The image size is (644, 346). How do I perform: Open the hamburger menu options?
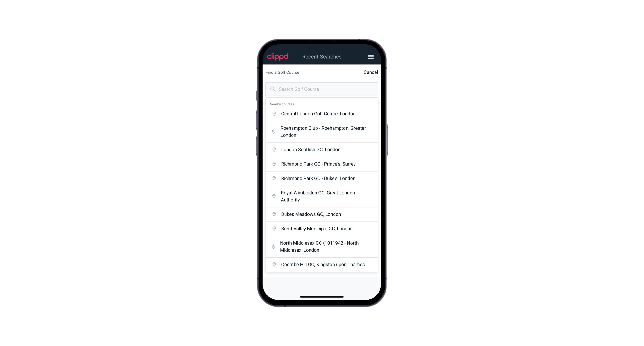371,56
